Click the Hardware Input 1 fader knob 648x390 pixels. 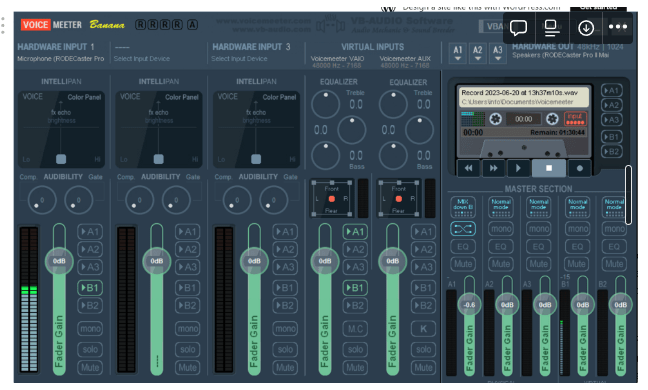pyautogui.click(x=59, y=261)
